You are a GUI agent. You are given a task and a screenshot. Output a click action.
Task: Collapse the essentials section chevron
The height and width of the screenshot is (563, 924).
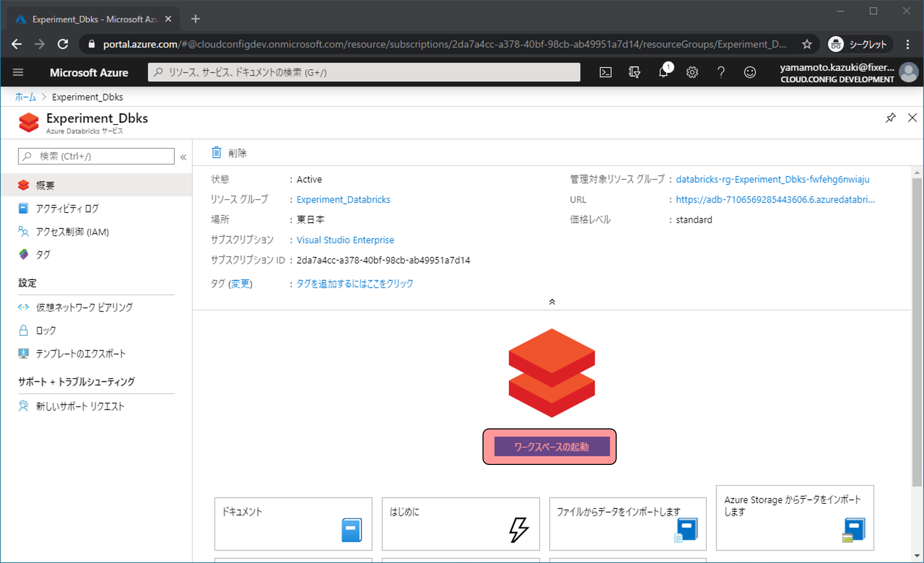coord(552,302)
